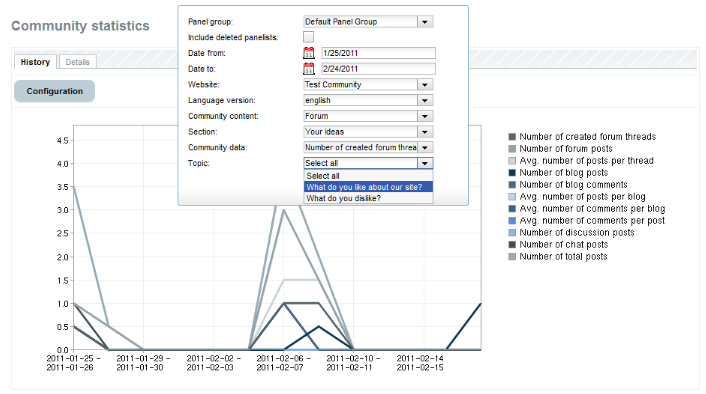This screenshot has width=706, height=394.
Task: Click legend label 'Number of total posts'
Action: pos(563,257)
